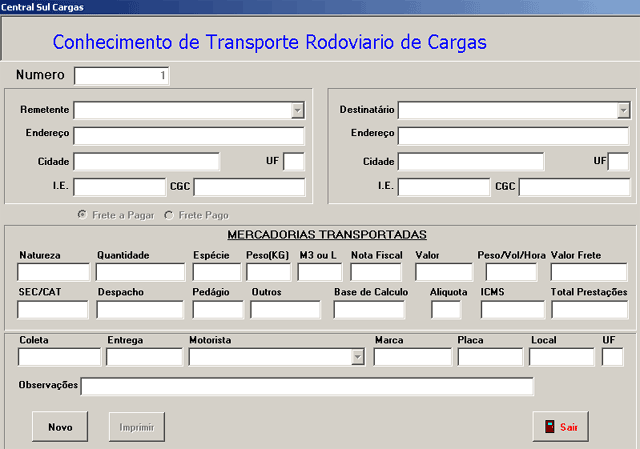Screen dimensions: 640x449
Task: Click the Coleta input field
Action: [59, 357]
